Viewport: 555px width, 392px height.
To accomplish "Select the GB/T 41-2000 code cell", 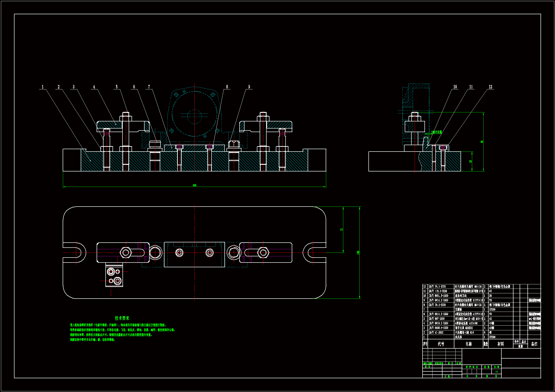I will tap(436, 332).
